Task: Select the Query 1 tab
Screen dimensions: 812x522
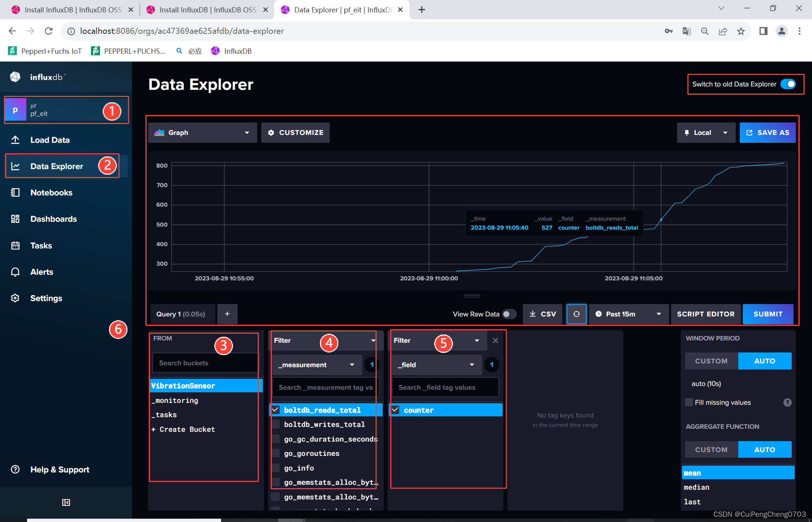Action: 181,314
